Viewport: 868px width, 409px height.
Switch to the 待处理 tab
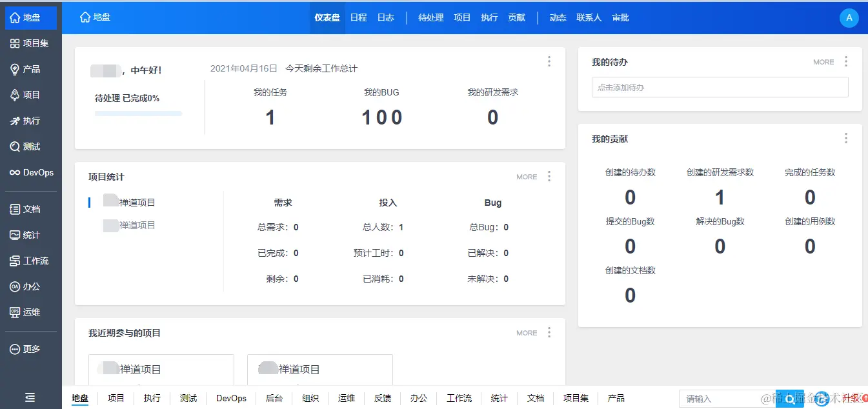point(431,17)
